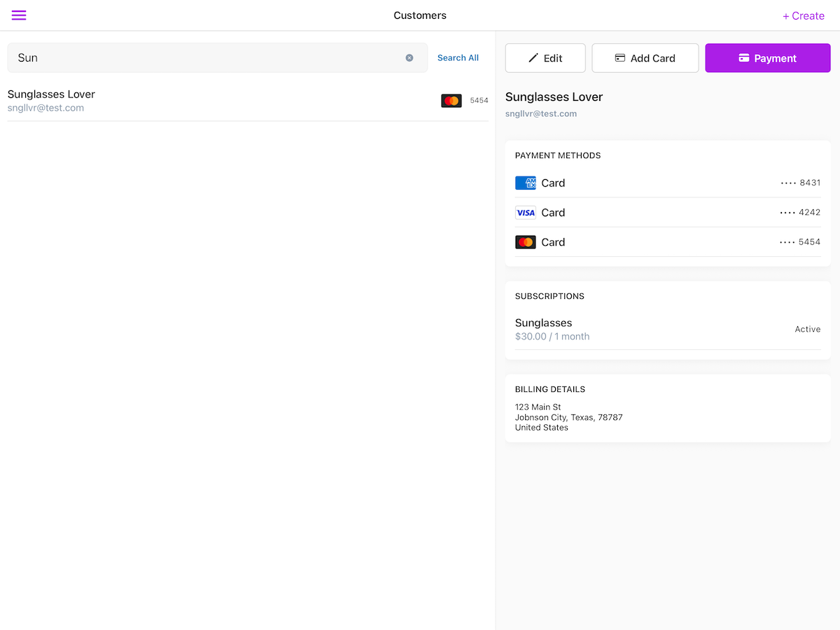Click the pencil icon on the Edit button
The image size is (840, 630).
point(533,58)
